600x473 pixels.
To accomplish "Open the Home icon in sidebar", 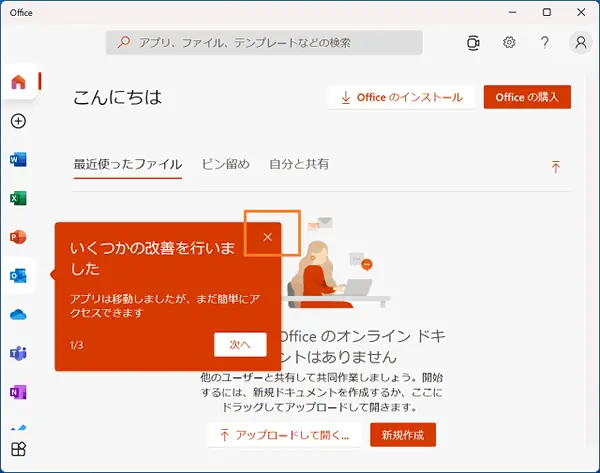I will pyautogui.click(x=18, y=82).
